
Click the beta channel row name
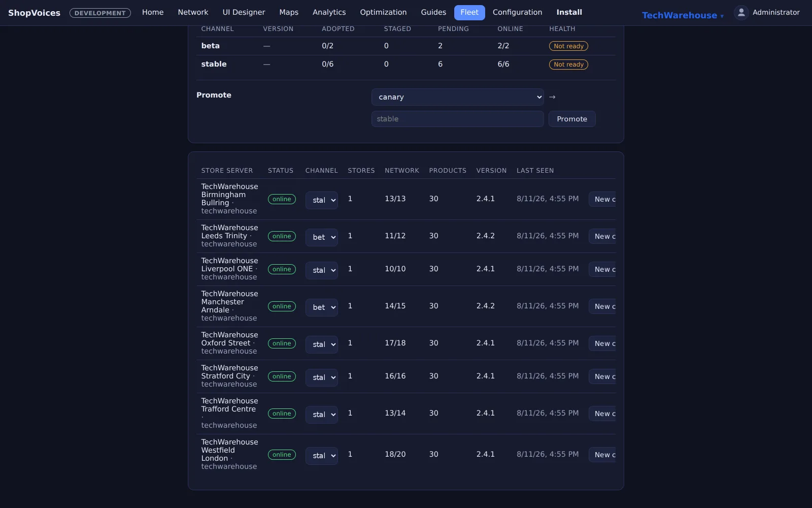point(210,46)
